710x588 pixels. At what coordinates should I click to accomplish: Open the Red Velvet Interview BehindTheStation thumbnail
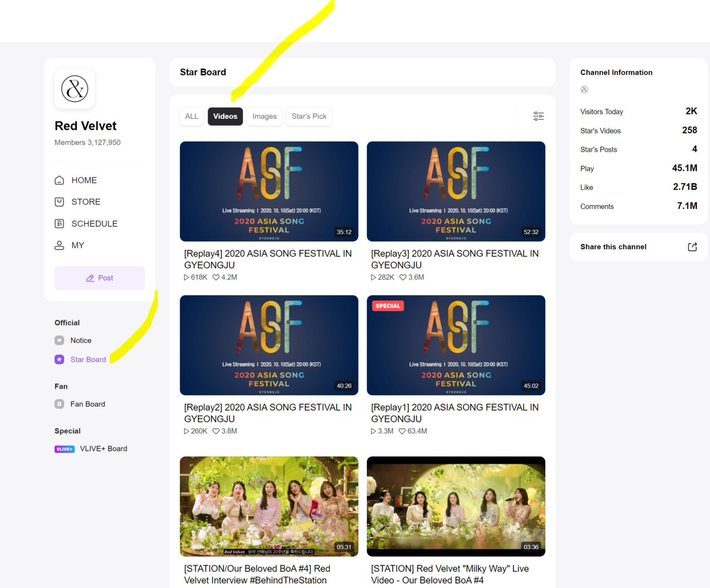pos(269,506)
